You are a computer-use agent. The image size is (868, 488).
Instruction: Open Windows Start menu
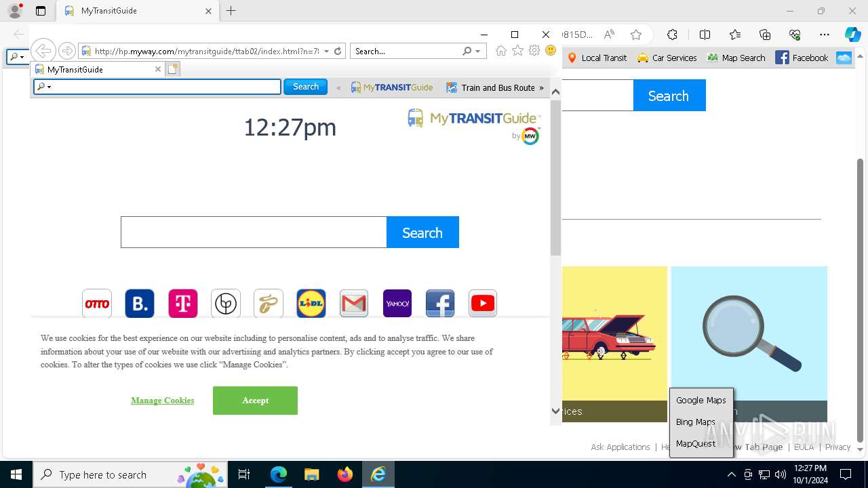tap(16, 474)
